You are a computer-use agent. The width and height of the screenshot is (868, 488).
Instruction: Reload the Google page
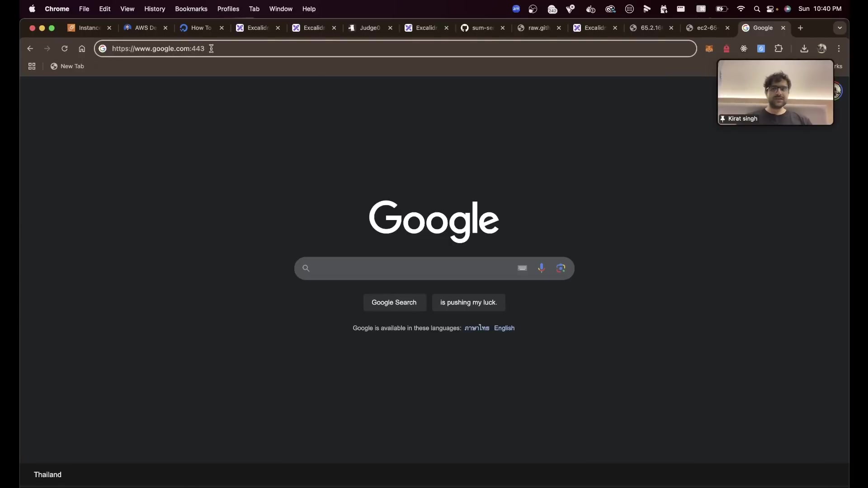[x=65, y=49]
